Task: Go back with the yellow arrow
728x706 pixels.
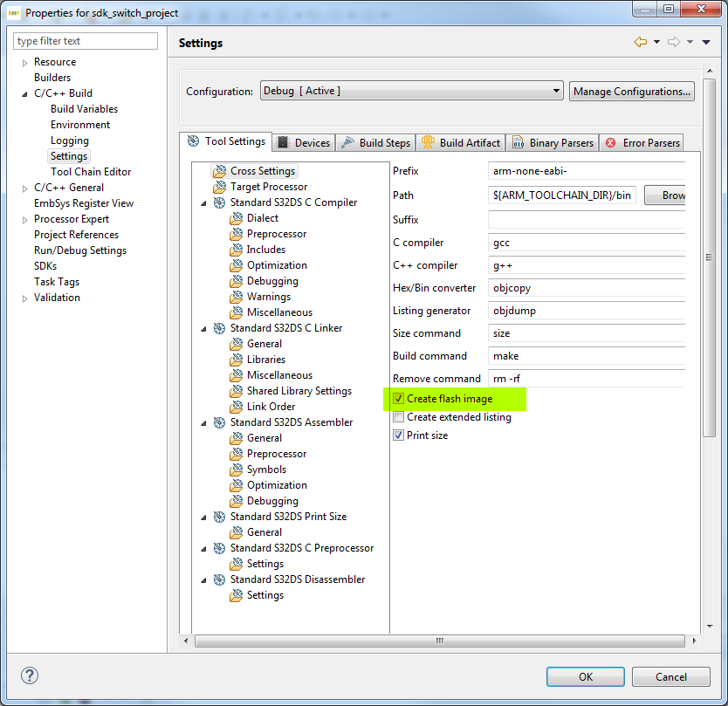Action: 641,42
